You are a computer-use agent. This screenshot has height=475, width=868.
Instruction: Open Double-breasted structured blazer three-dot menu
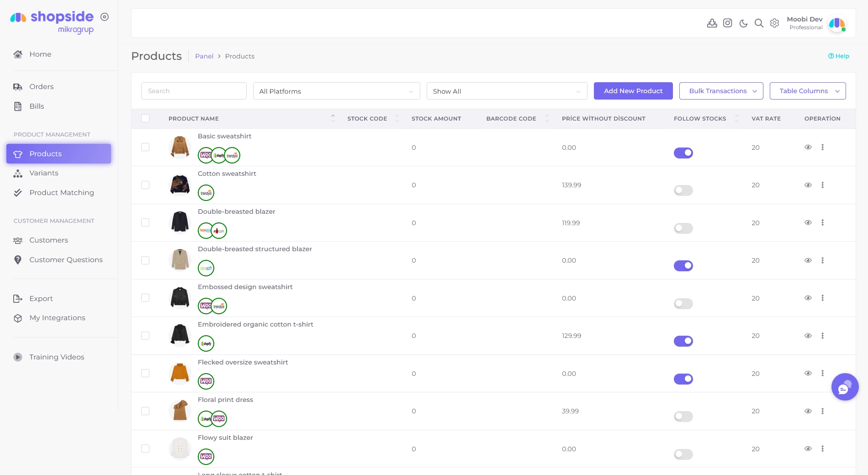[x=822, y=260]
